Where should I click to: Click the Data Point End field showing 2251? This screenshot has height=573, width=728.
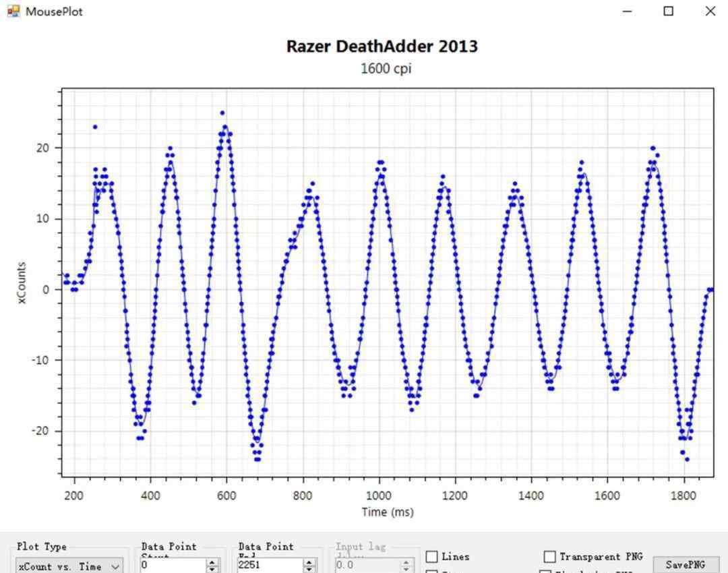pyautogui.click(x=270, y=565)
